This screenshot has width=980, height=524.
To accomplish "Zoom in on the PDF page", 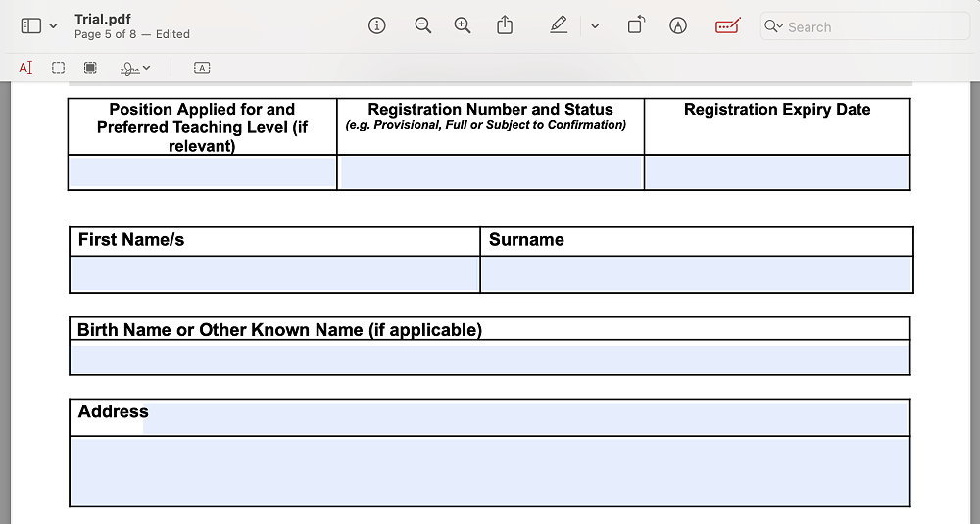I will (x=463, y=26).
